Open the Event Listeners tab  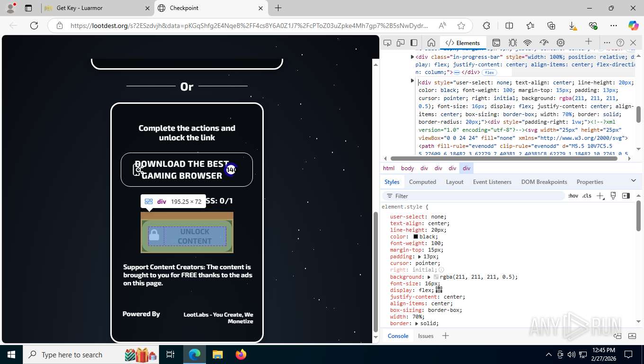(492, 182)
